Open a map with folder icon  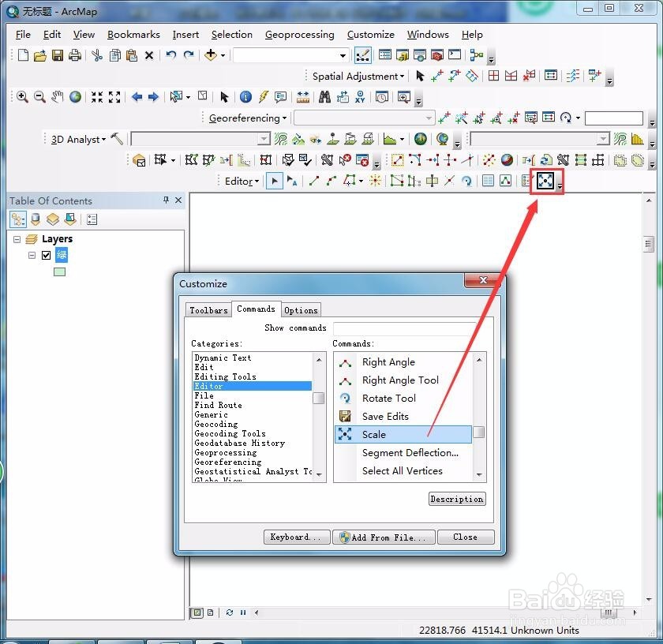tap(40, 55)
